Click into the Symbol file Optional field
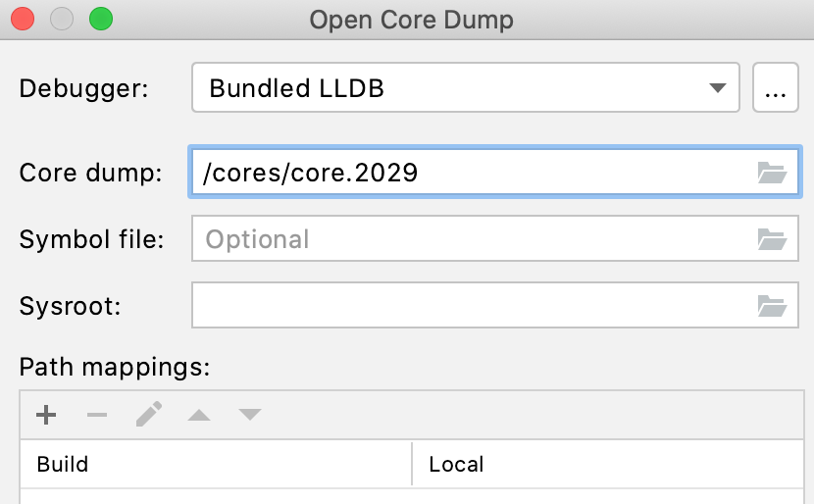814x504 pixels. [x=471, y=239]
